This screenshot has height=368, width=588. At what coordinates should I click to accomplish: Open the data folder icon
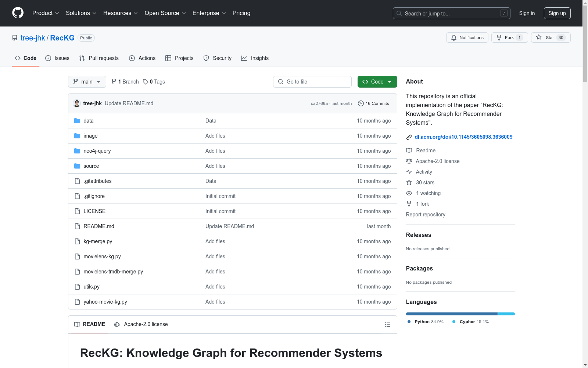pos(77,121)
